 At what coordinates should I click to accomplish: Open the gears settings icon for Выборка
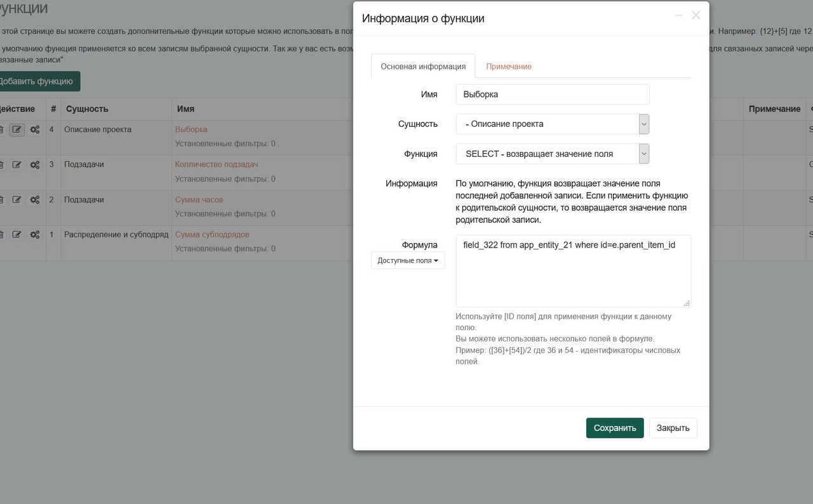click(x=35, y=129)
